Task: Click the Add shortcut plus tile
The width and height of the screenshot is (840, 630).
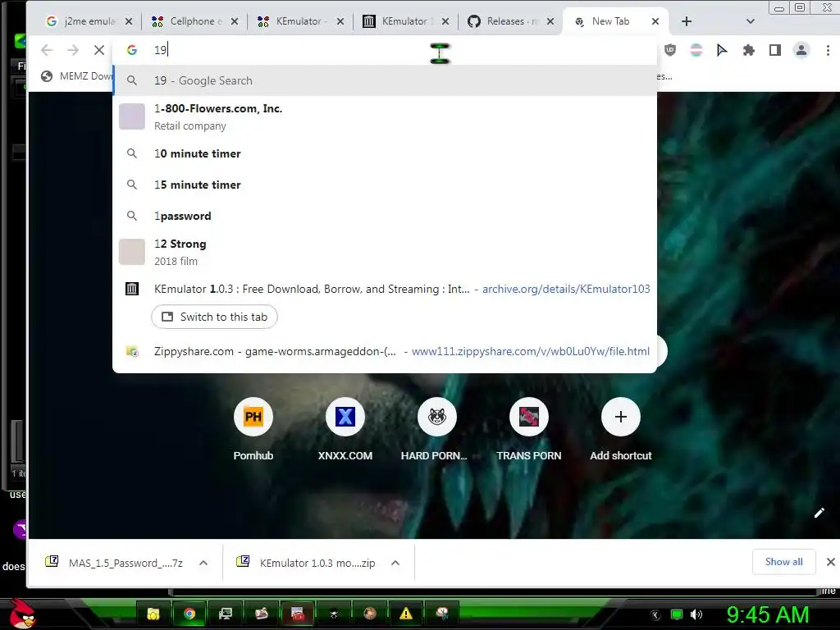Action: (x=620, y=417)
